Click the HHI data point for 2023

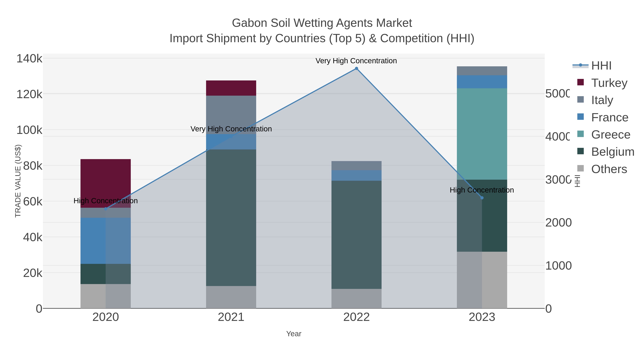pyautogui.click(x=482, y=198)
